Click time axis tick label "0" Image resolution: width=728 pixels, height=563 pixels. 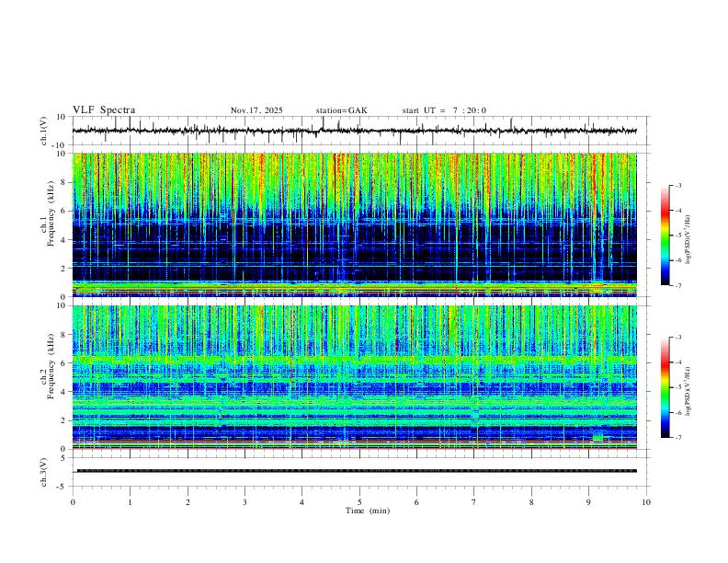(x=73, y=502)
